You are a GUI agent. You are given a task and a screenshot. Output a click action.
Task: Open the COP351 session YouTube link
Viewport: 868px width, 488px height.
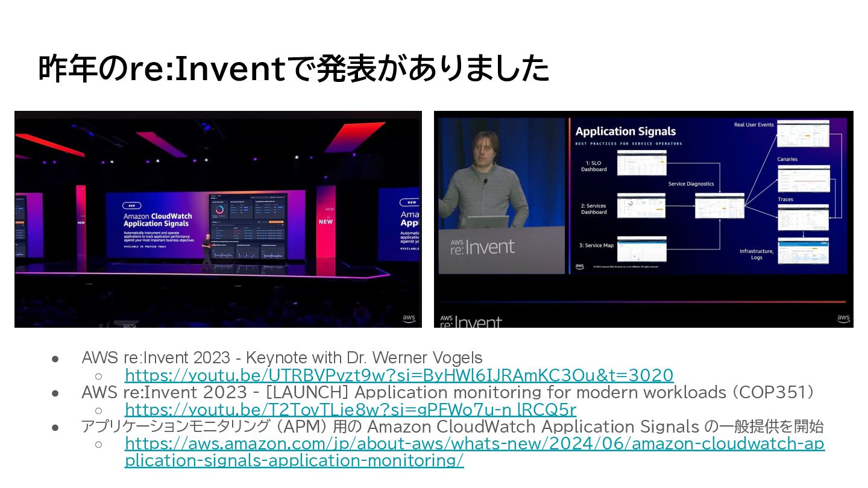pos(350,410)
